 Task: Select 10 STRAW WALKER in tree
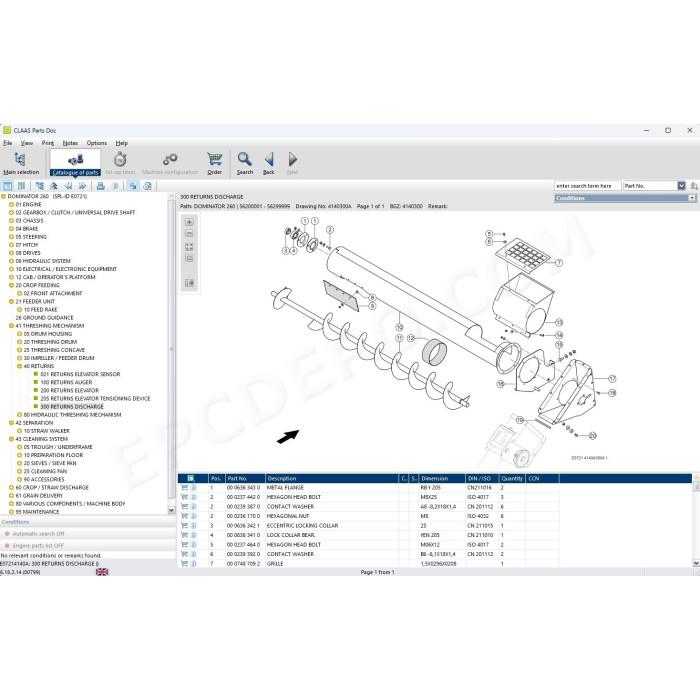pos(46,431)
